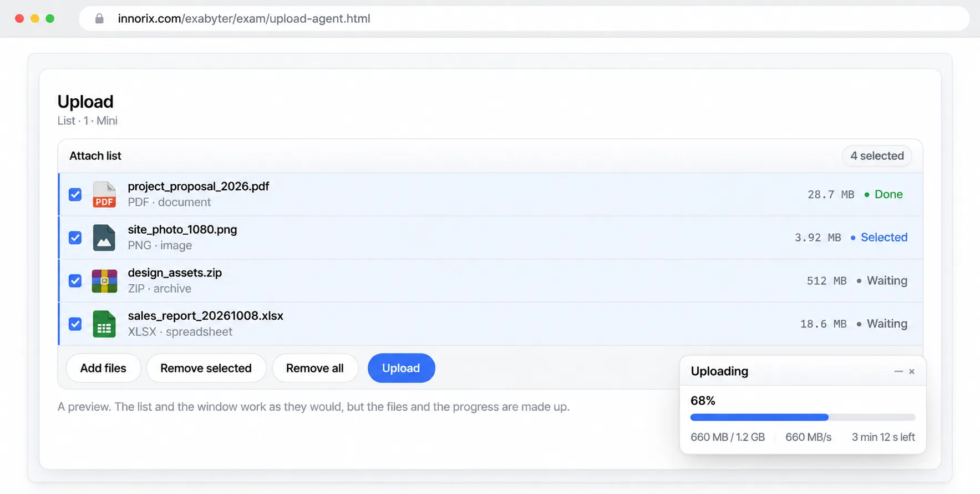Click the 18.6 MB file size
980x494 pixels.
coord(824,324)
